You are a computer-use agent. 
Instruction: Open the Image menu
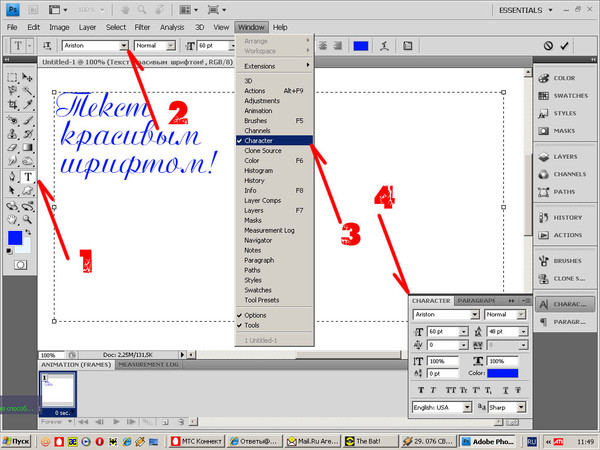59,27
